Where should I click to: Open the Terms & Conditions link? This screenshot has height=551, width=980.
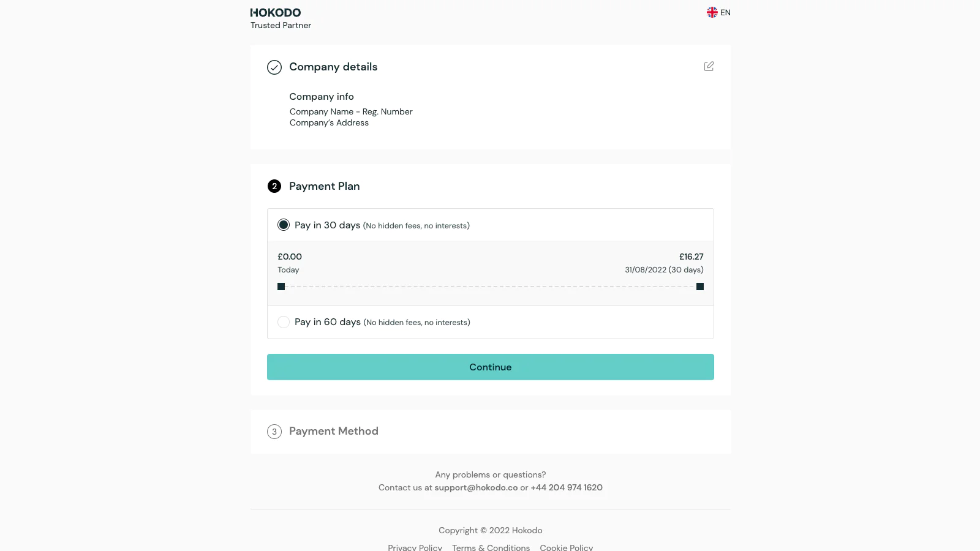(491, 547)
